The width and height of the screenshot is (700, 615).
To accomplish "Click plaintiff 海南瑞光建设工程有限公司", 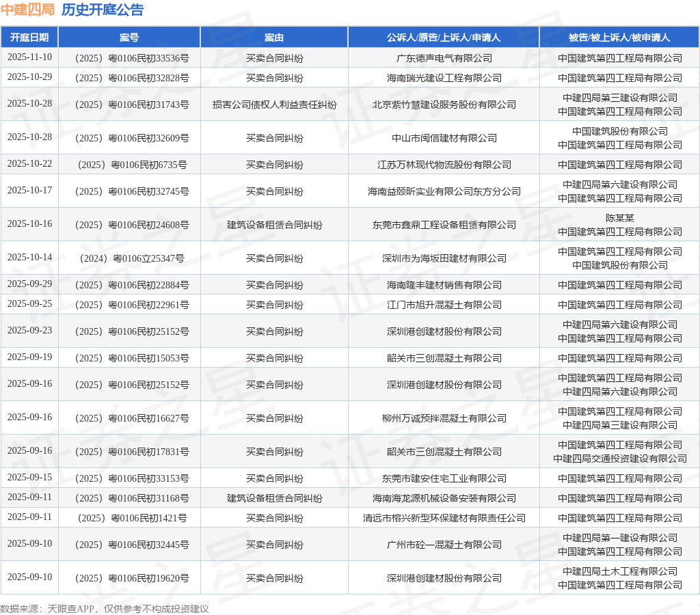I will pos(444,78).
